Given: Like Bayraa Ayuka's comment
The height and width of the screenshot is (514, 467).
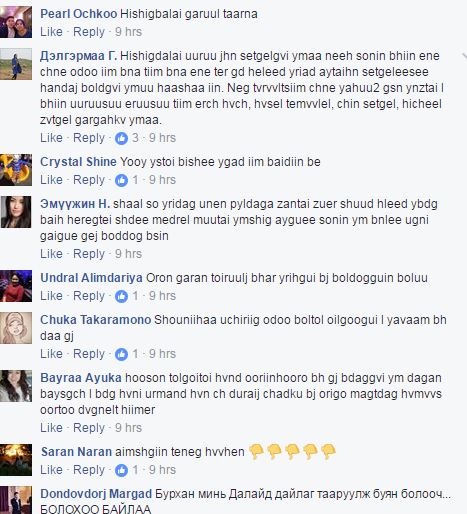Looking at the screenshot, I should [x=51, y=428].
